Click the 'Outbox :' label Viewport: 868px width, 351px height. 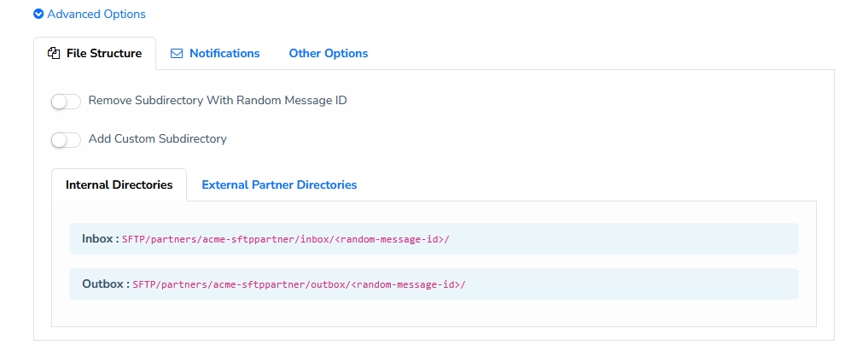coord(106,284)
